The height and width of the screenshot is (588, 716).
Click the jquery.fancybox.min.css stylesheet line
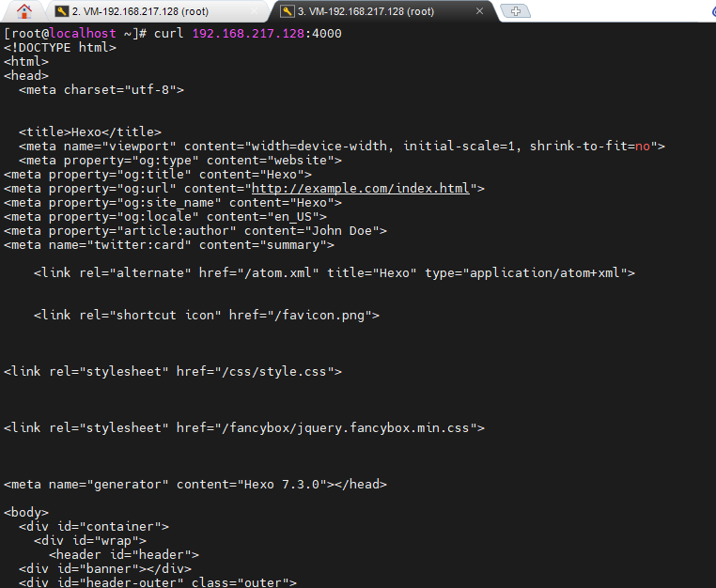tap(244, 428)
